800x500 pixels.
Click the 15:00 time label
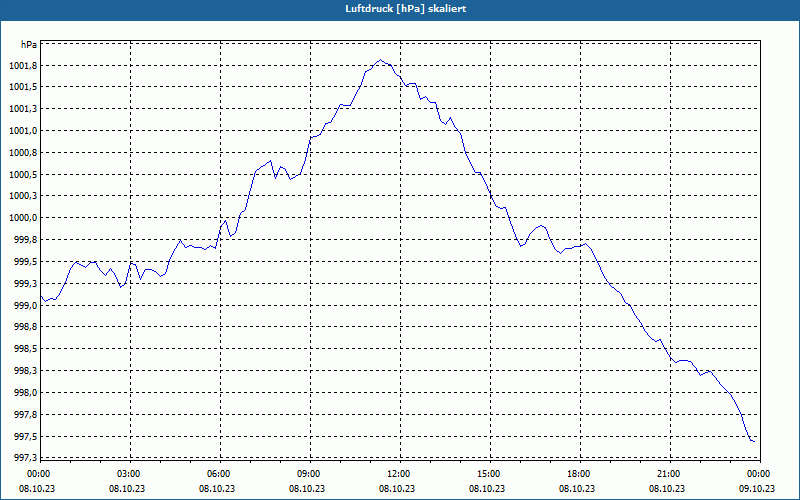click(489, 474)
